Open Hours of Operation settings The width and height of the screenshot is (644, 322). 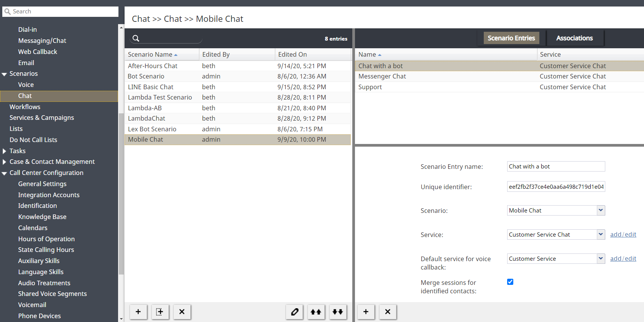[46, 239]
